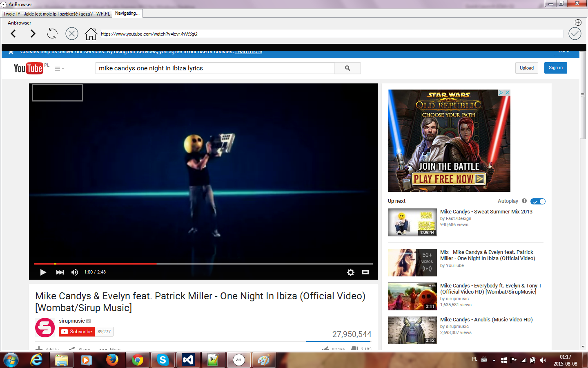Click the YouTube search box
Screen dimensions: 588x368
click(215, 68)
